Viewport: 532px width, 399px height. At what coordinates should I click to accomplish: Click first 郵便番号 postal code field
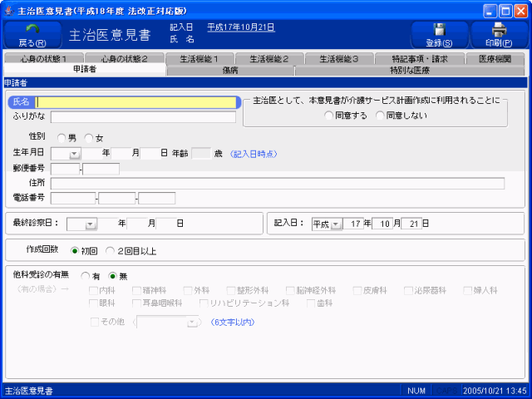pyautogui.click(x=65, y=169)
